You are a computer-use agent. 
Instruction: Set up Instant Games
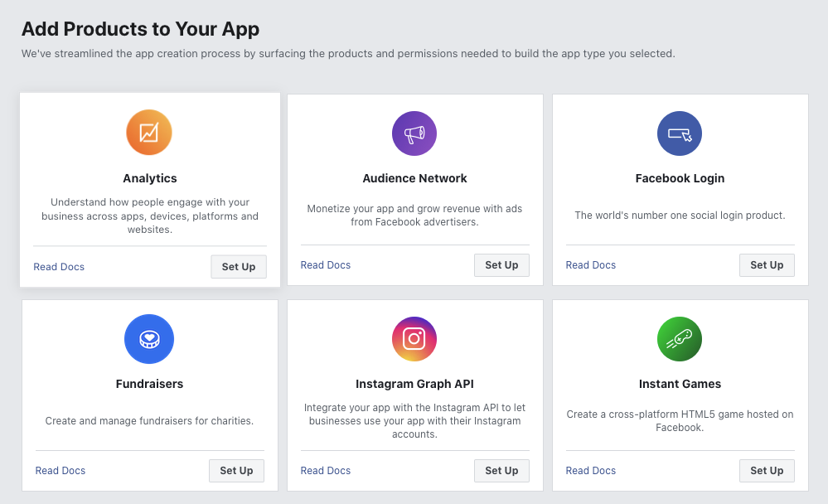click(x=767, y=470)
